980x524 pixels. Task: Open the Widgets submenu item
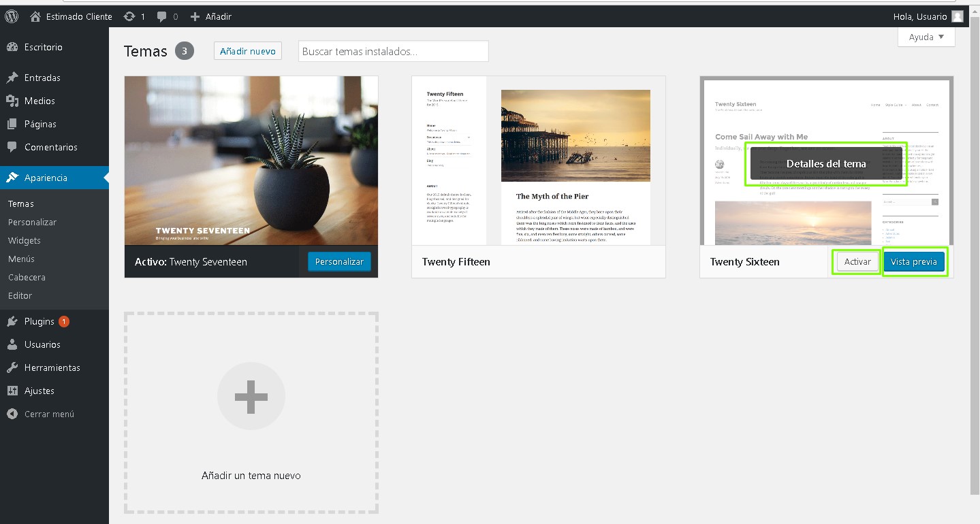tap(25, 240)
